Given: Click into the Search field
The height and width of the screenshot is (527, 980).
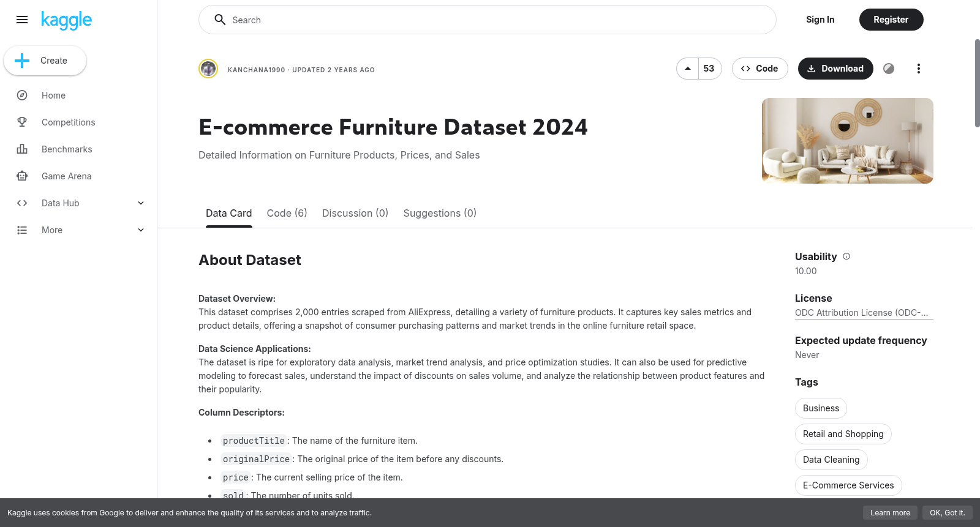Looking at the screenshot, I should click(488, 20).
